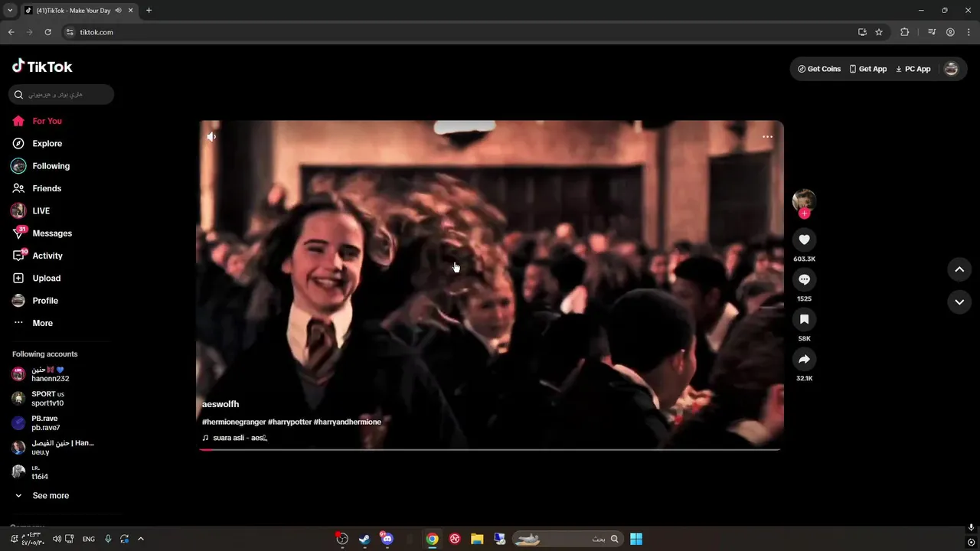Open the #harrypotter hashtag
This screenshot has height=551, width=980.
coord(289,422)
